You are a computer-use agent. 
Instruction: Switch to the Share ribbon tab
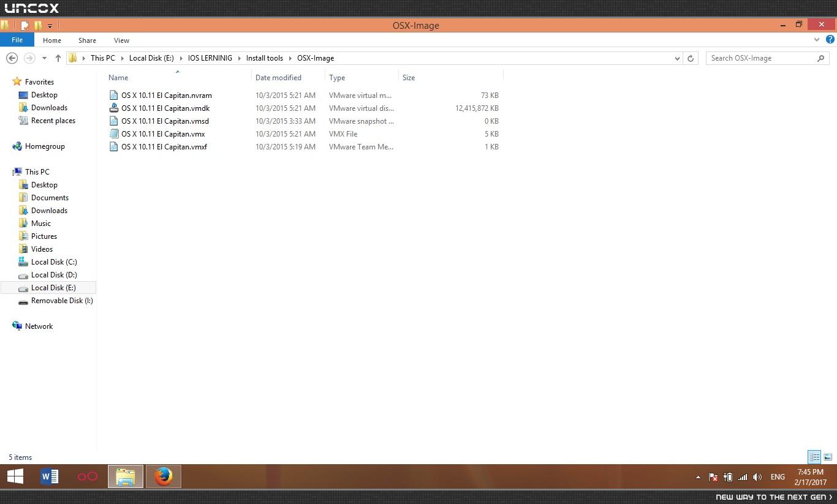pyautogui.click(x=87, y=40)
